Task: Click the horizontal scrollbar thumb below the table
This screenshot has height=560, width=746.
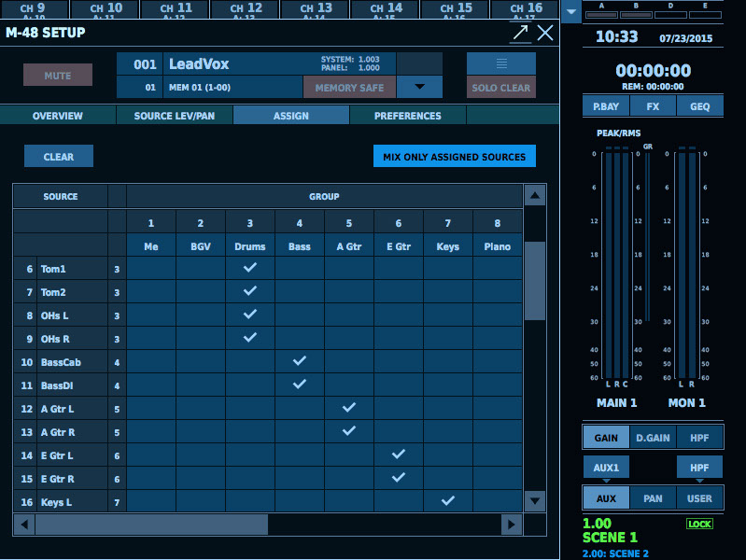Action: click(152, 525)
